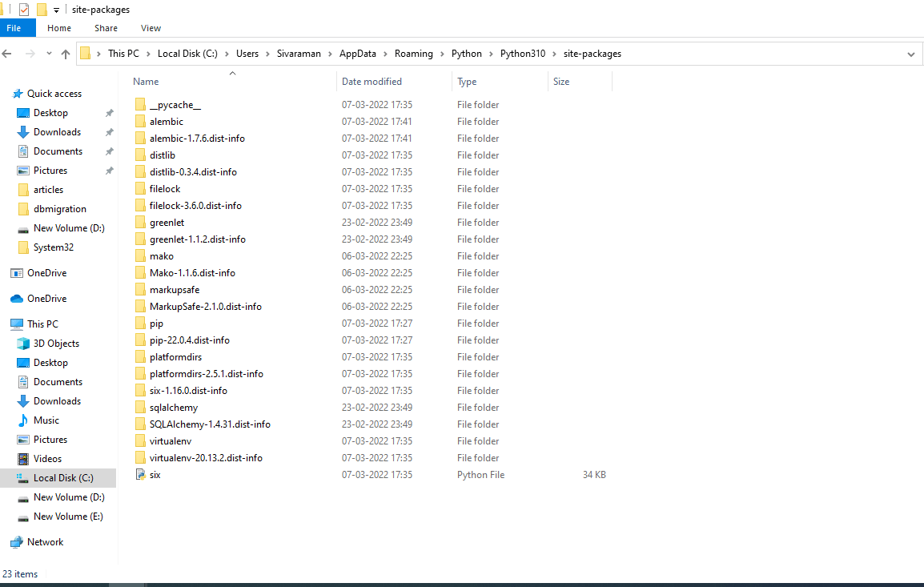Switch to the View tab
Viewport: 924px width, 587px height.
[x=151, y=27]
